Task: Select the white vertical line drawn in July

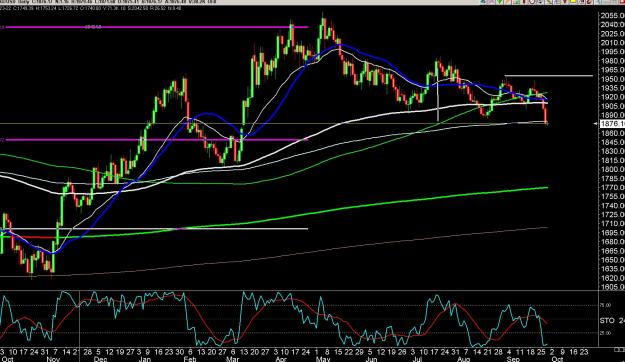Action: point(438,96)
